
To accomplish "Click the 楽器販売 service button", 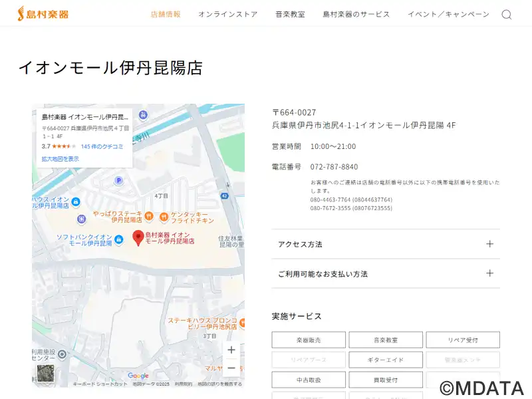I will [309, 340].
